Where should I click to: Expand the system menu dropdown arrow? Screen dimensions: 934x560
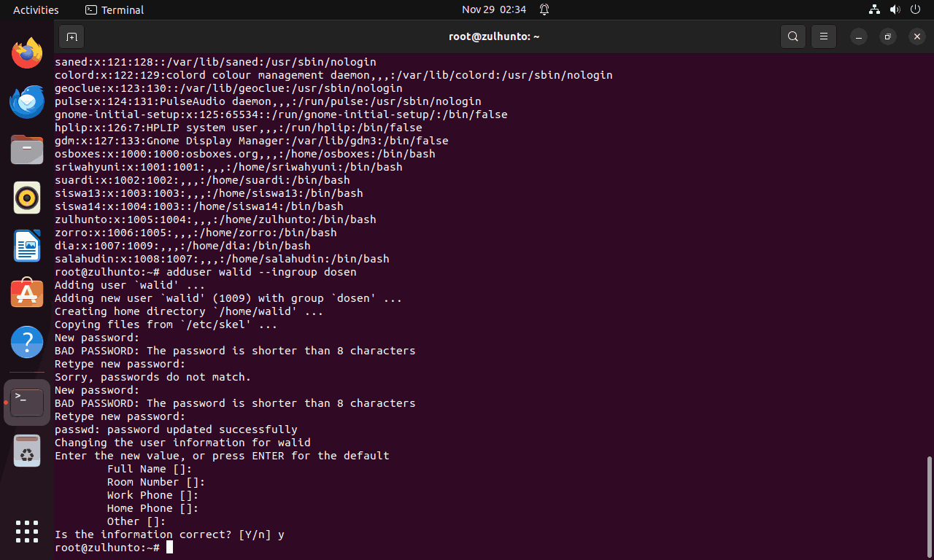[916, 9]
